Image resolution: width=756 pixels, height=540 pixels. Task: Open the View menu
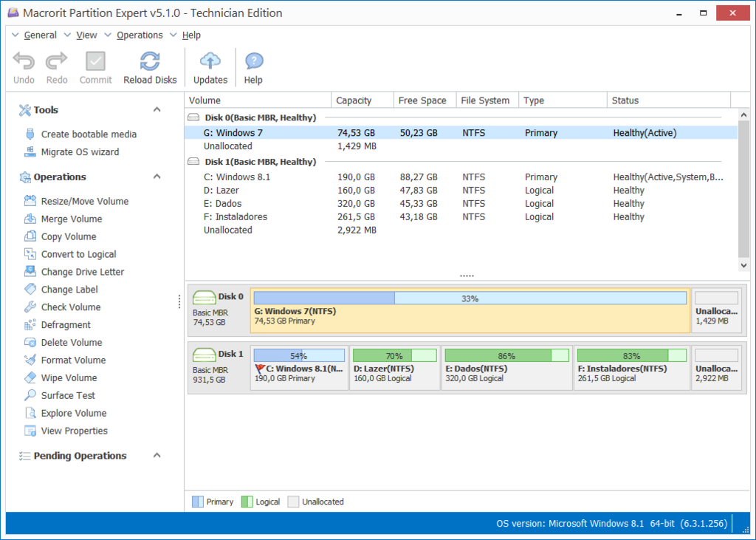click(86, 35)
